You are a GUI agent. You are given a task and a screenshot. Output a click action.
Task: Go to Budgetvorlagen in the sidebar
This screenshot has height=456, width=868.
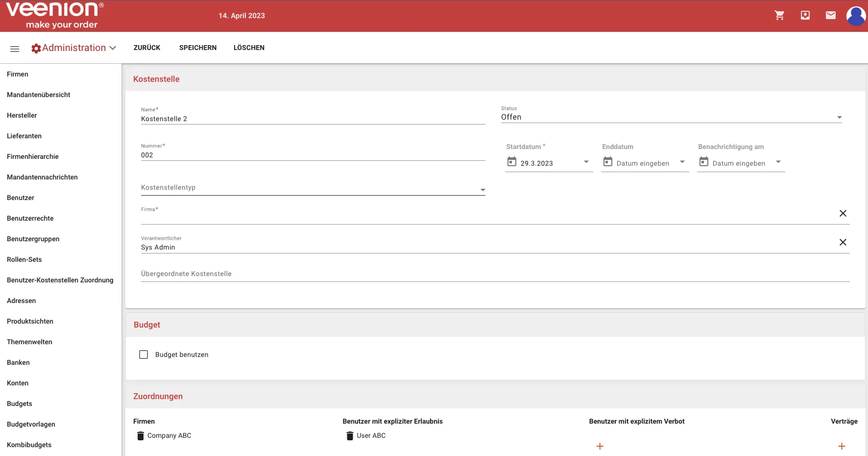pos(31,424)
